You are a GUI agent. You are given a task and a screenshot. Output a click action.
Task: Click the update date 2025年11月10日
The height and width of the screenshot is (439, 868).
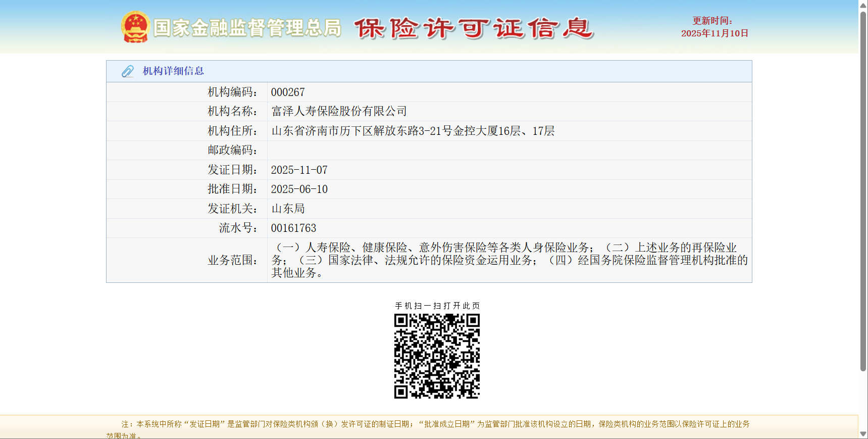click(714, 33)
